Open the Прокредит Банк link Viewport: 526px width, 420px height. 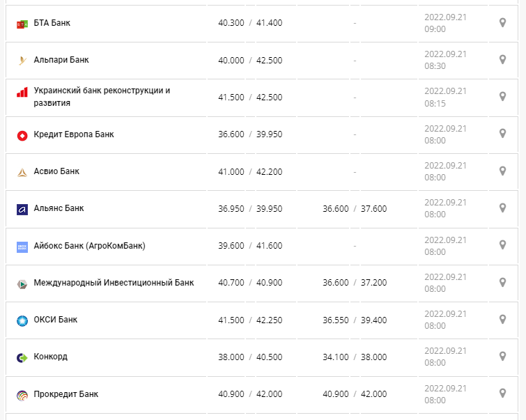[65, 394]
